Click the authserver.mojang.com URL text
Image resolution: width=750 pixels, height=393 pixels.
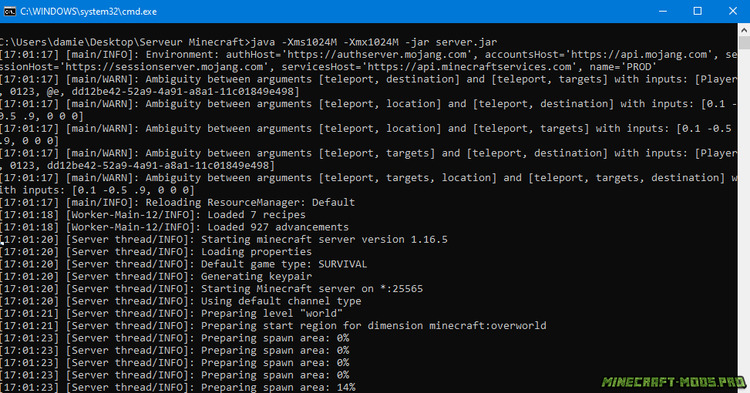pos(379,55)
